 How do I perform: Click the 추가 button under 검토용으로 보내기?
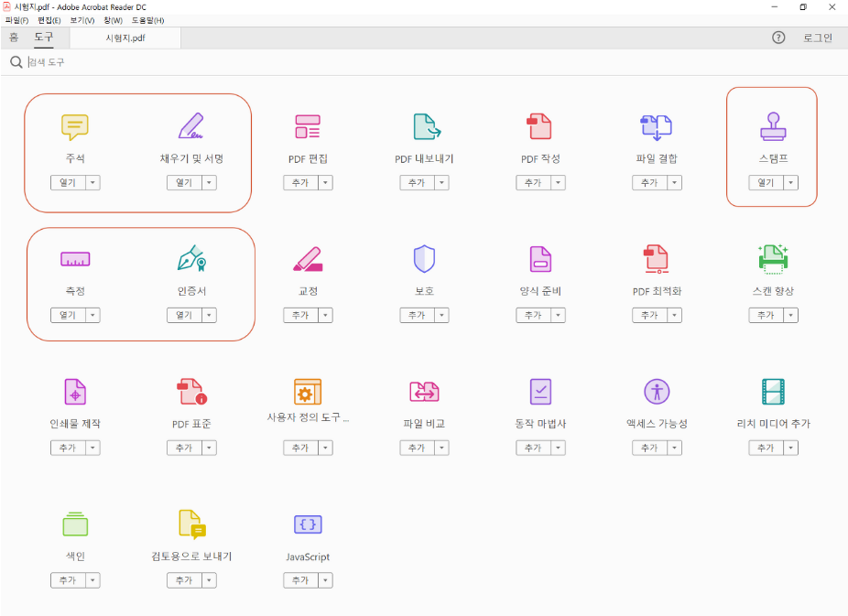click(184, 580)
